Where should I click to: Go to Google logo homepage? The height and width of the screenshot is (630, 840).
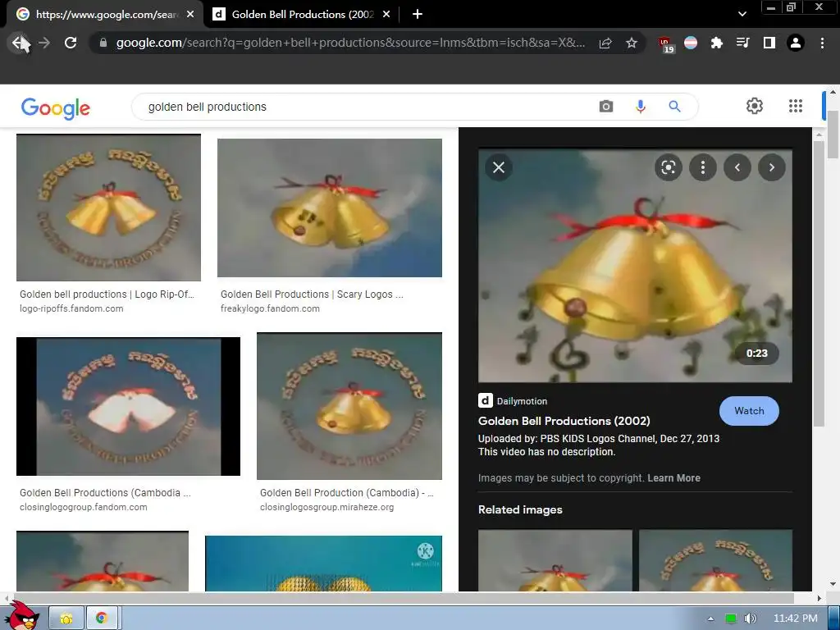click(55, 107)
